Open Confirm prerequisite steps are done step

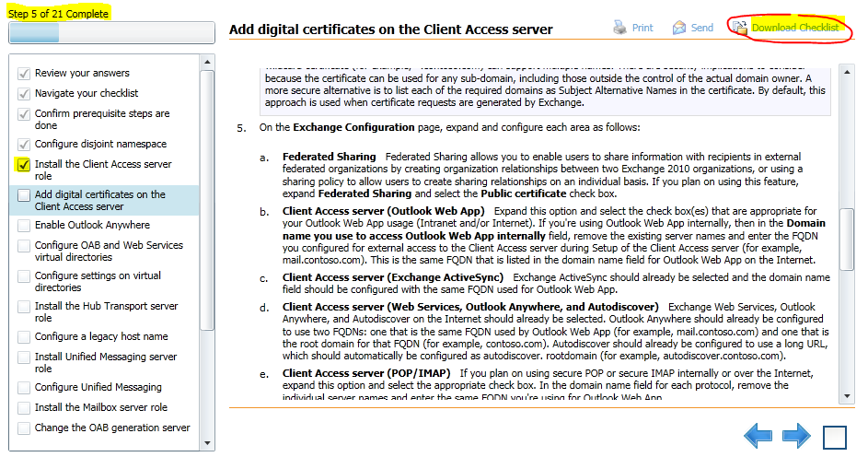pyautogui.click(x=102, y=120)
